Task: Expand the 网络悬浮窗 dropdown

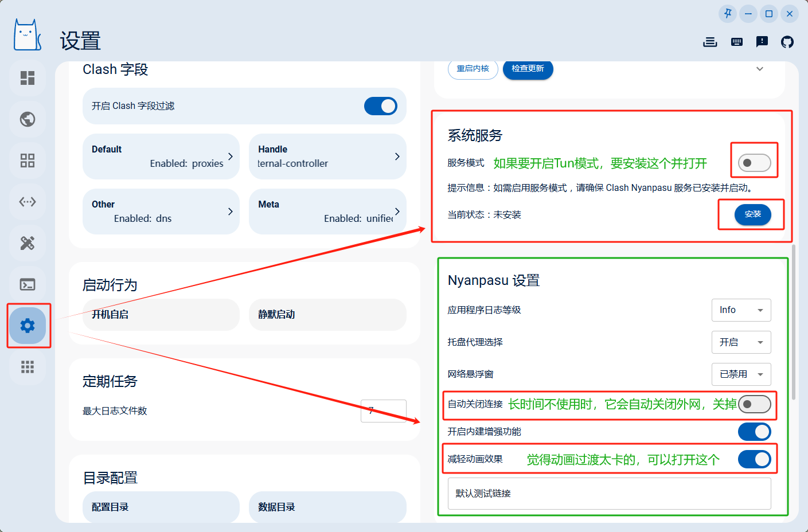Action: [741, 374]
